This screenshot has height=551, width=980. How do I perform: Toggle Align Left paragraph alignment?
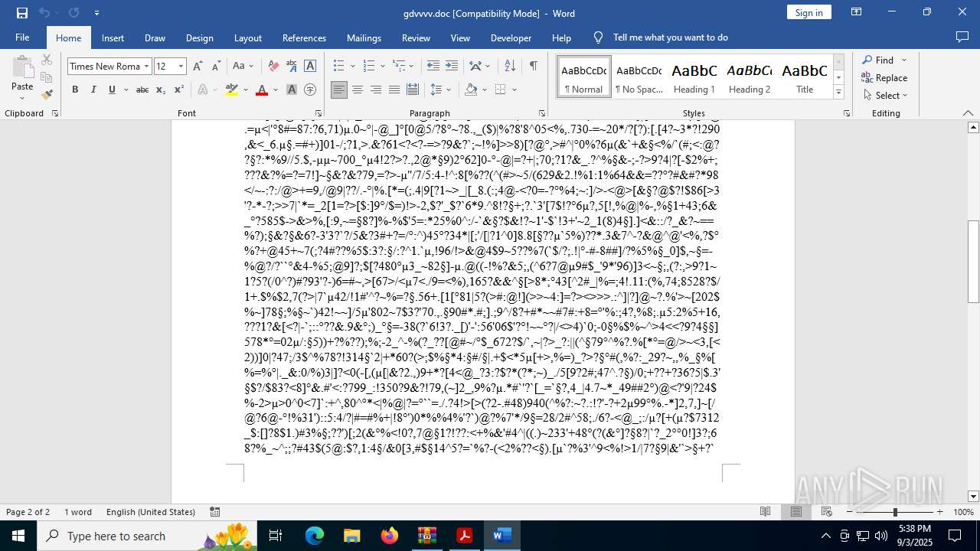[339, 90]
